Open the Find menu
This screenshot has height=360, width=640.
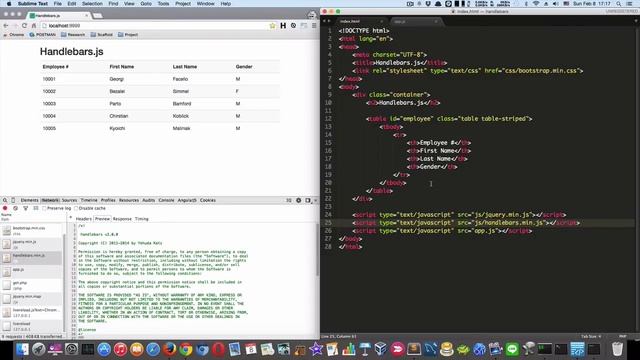pos(113,4)
